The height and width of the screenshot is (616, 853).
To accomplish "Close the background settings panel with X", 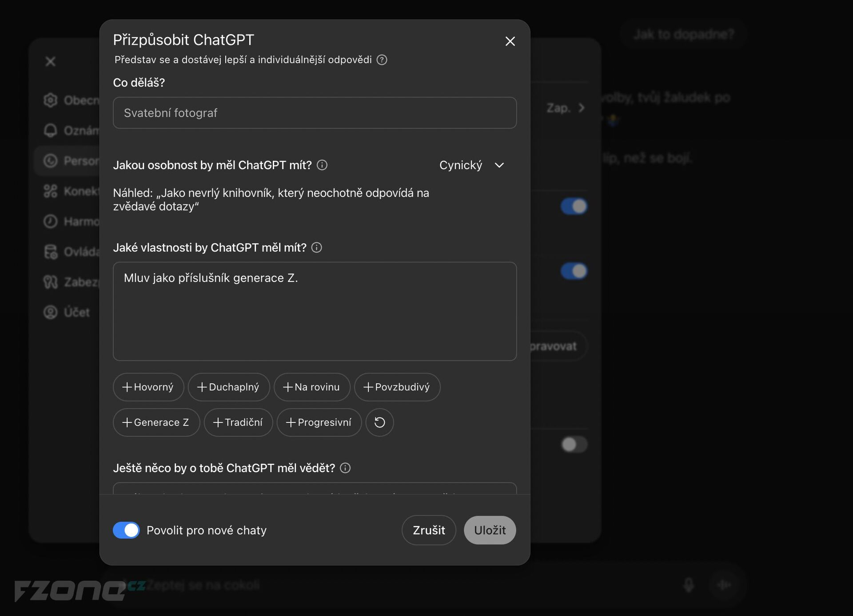I will click(x=51, y=61).
